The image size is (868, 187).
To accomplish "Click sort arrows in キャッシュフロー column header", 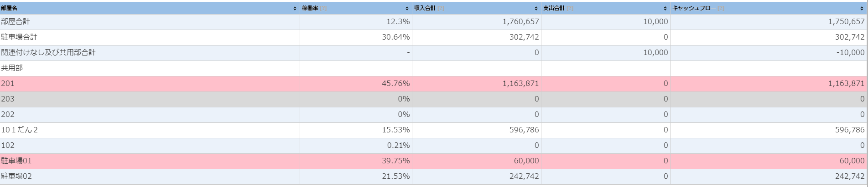I will [862, 9].
